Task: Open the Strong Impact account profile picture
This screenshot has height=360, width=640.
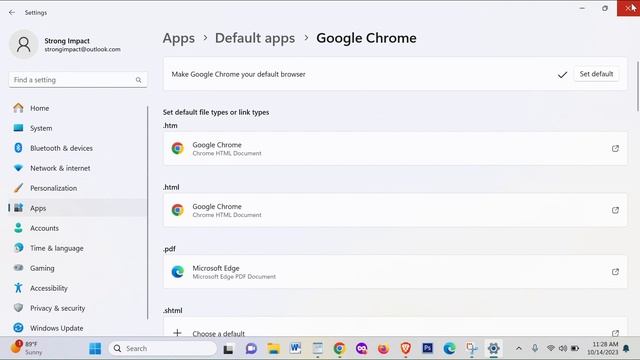Action: click(24, 44)
